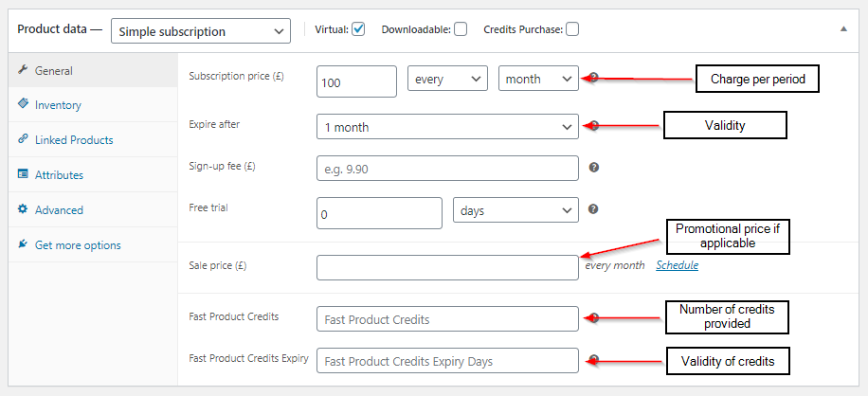Click help icon next to Sign-up fee
The image size is (868, 396).
pyautogui.click(x=594, y=168)
